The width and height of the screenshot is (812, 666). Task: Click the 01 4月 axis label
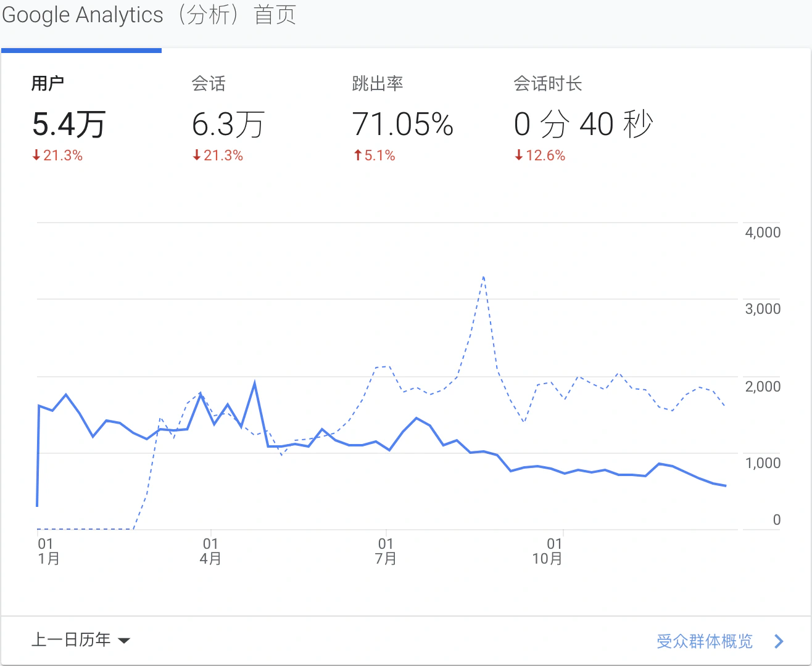pyautogui.click(x=210, y=551)
